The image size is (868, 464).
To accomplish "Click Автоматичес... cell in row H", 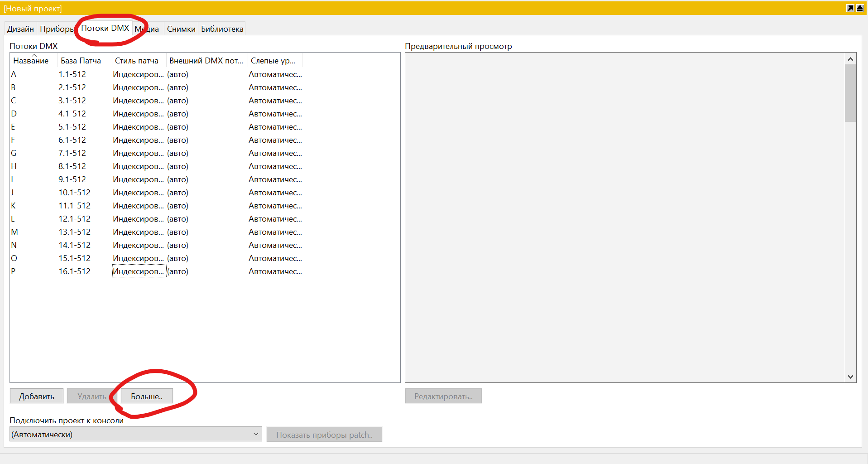I will coord(275,166).
